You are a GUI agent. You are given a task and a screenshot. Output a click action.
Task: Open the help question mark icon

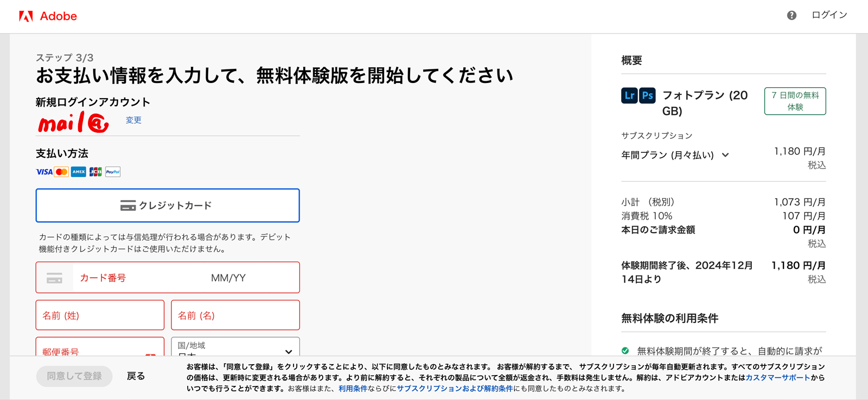[x=792, y=16]
